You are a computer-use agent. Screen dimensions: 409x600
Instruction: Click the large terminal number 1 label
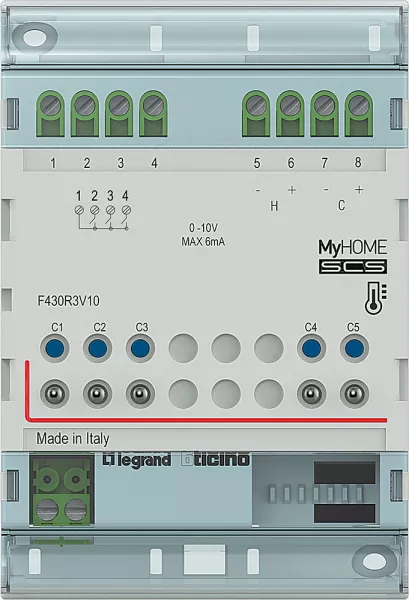coord(53,163)
